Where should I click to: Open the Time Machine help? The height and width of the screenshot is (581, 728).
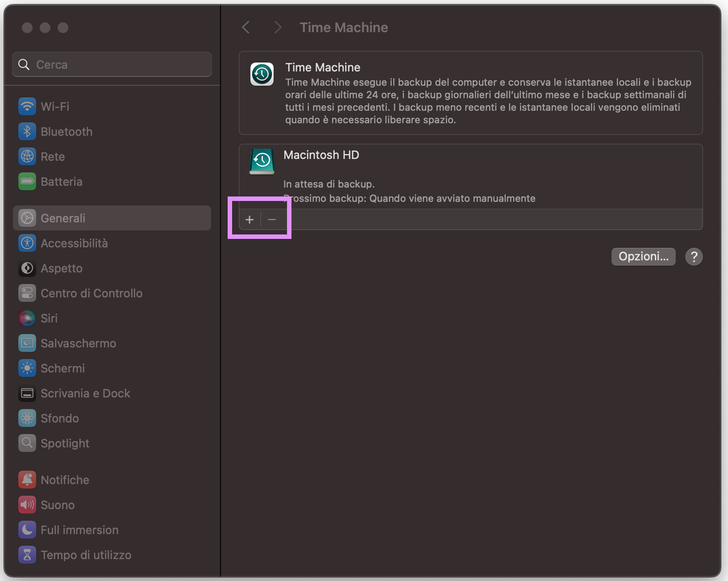[x=694, y=256]
